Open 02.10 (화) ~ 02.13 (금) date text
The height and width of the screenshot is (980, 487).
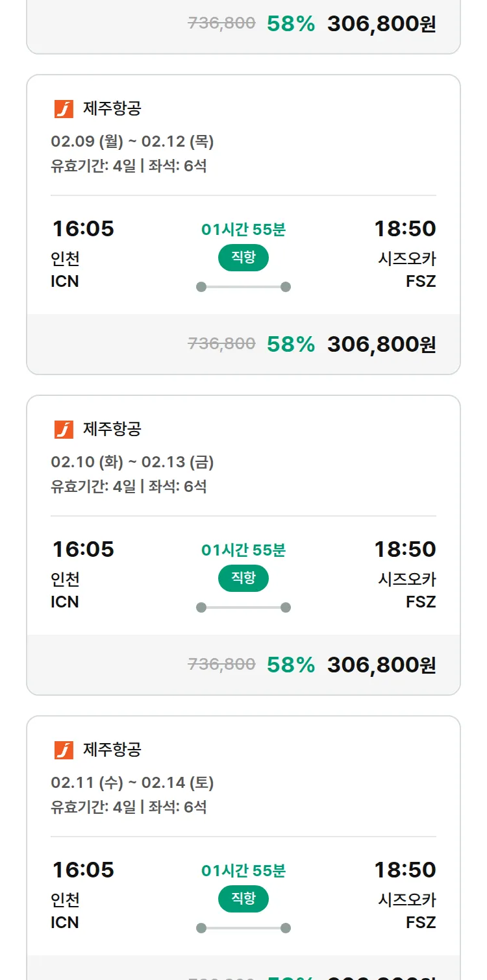click(x=132, y=462)
